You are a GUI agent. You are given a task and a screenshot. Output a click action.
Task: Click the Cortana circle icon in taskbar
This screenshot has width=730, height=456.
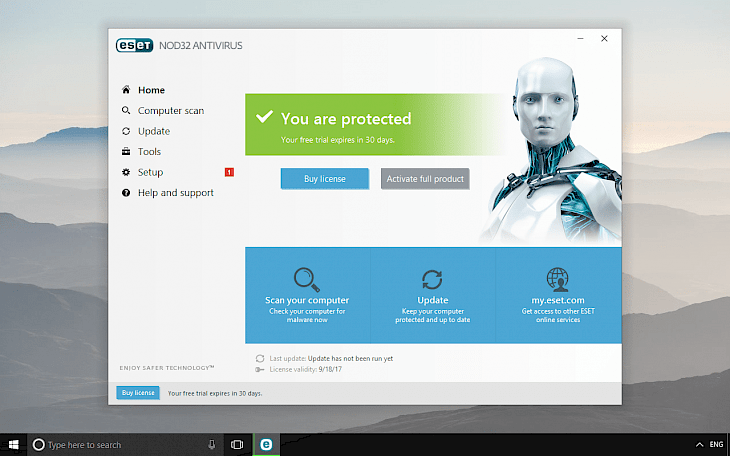click(39, 445)
